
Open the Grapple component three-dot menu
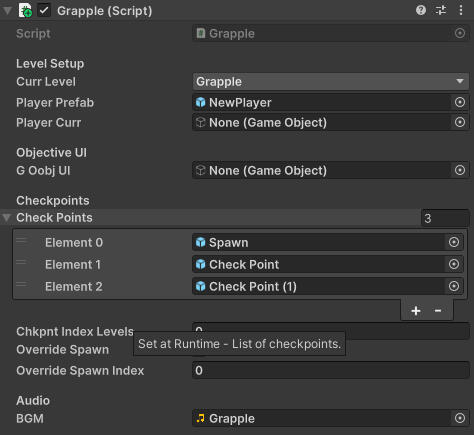tap(461, 10)
